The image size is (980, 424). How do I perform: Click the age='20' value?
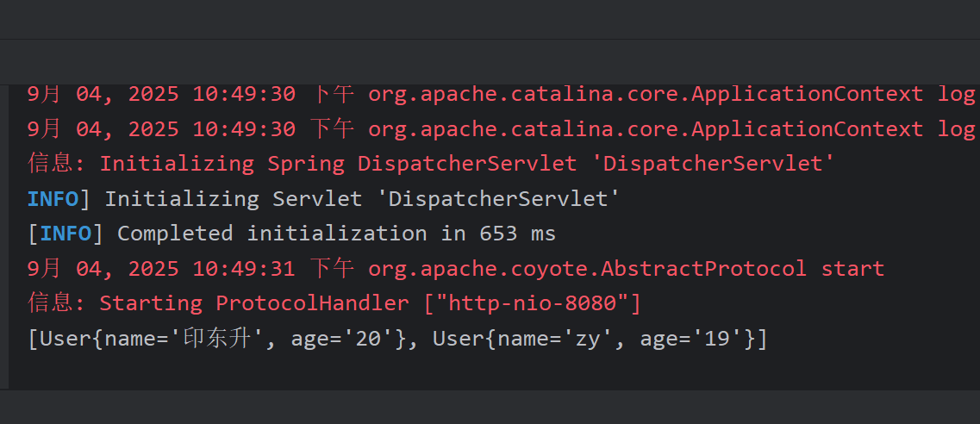click(344, 339)
